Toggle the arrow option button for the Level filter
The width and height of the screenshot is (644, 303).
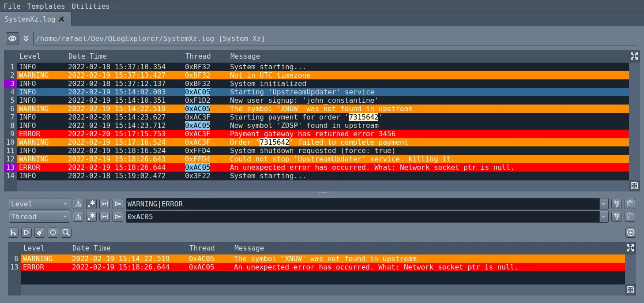(x=117, y=204)
